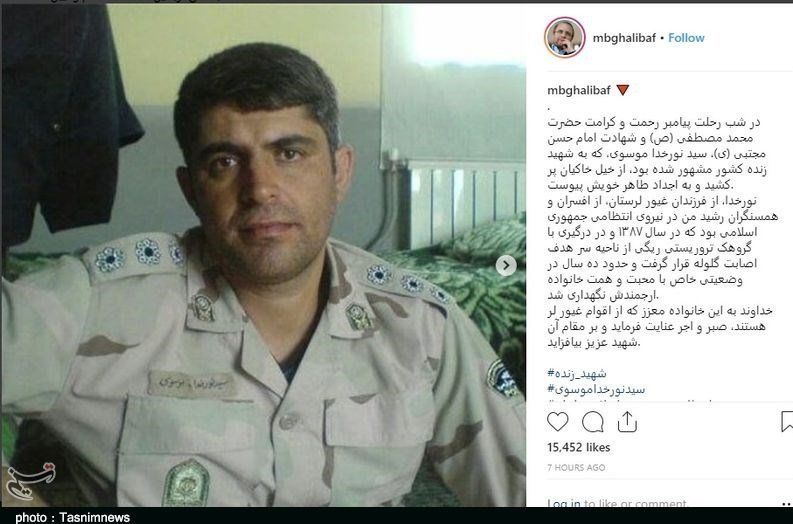The height and width of the screenshot is (524, 793).
Task: Open mbghalibaf username in caption
Action: [x=579, y=91]
